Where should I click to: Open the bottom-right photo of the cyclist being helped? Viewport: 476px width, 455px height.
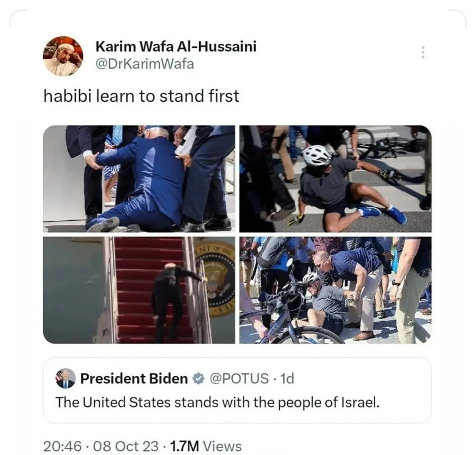click(336, 290)
